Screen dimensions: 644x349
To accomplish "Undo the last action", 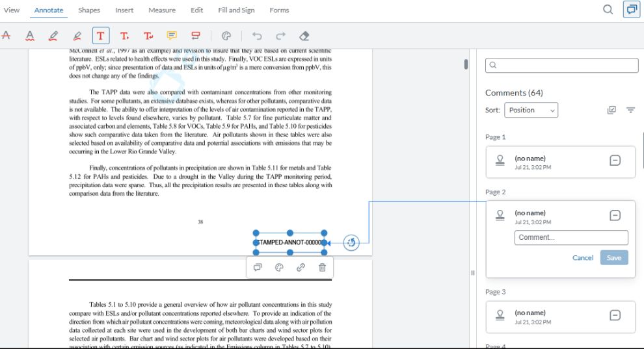I will (257, 36).
